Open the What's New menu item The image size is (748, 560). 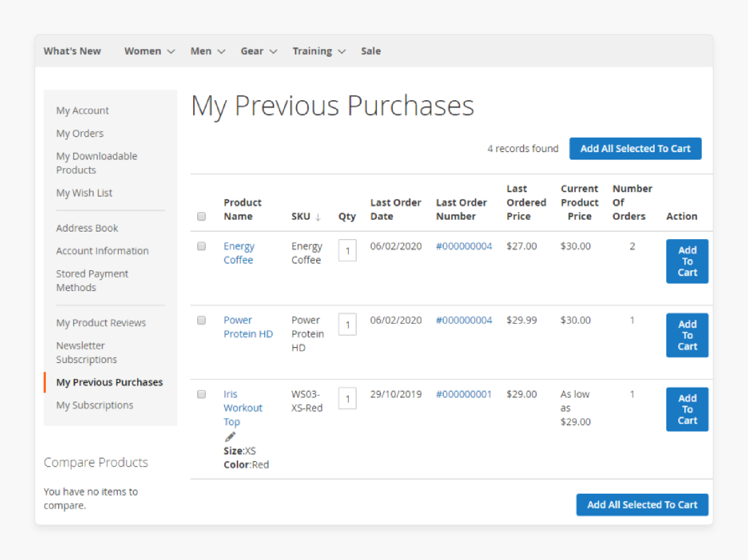tap(72, 51)
